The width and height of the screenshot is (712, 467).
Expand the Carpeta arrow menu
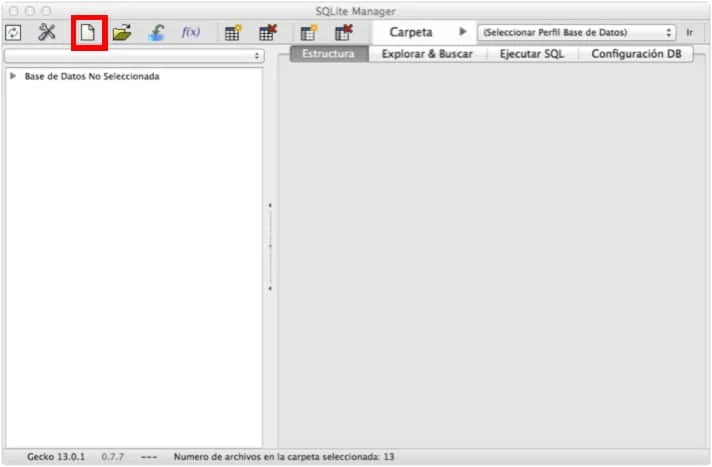463,32
